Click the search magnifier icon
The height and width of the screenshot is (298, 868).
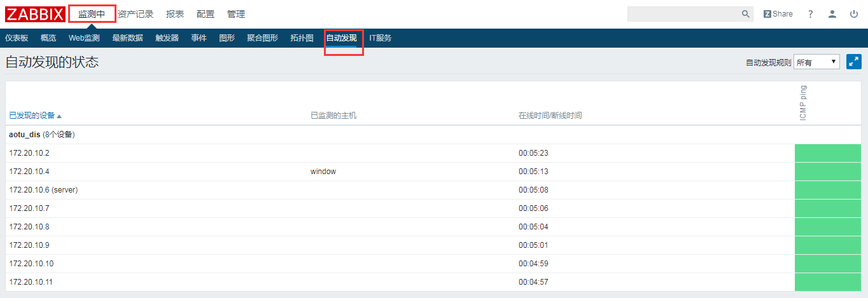pos(746,14)
